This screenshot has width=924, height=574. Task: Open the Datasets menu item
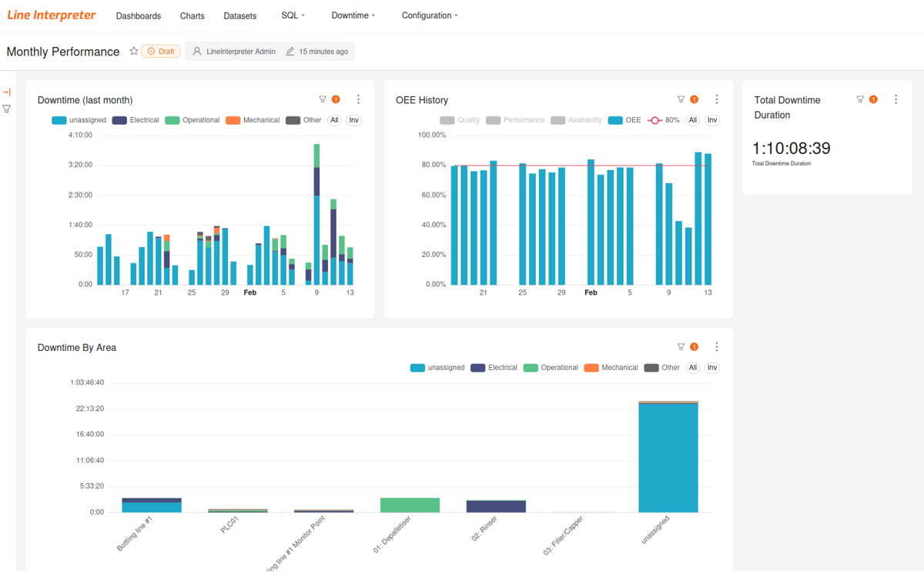point(240,15)
